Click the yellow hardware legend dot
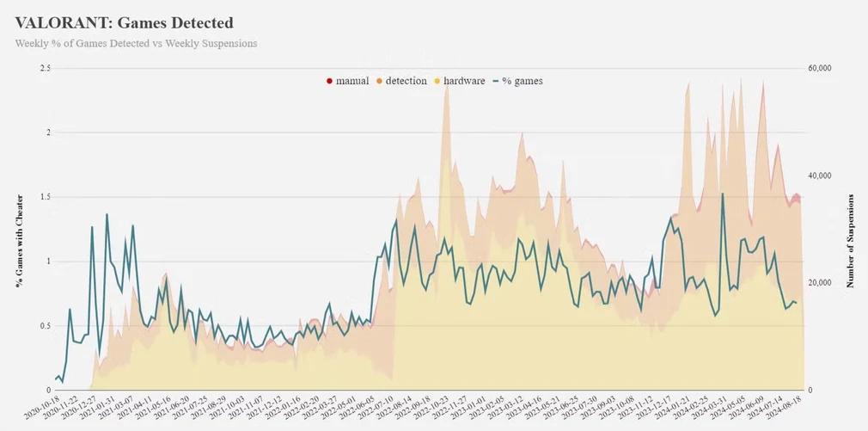 pos(437,81)
